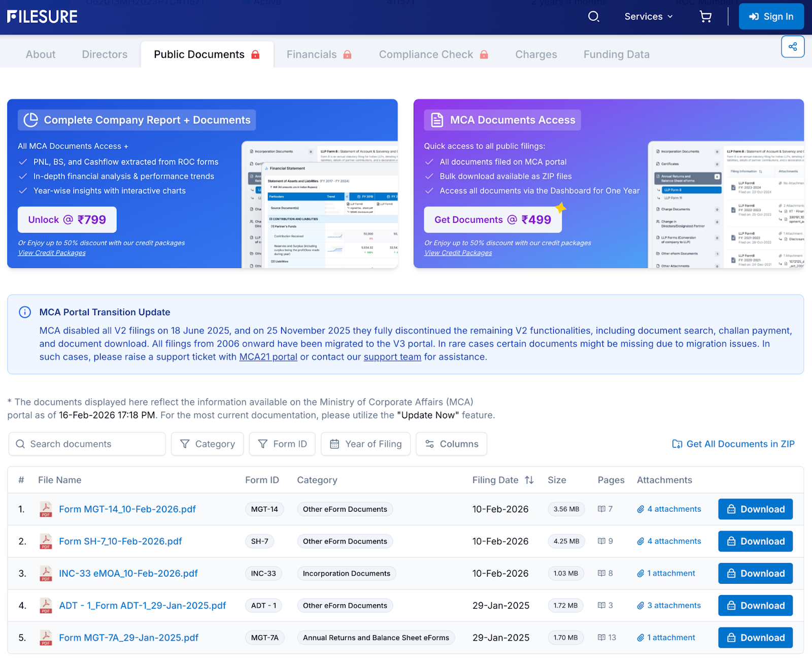The image size is (812, 664).
Task: Click PDF icon for Form MGT-14 file
Action: coord(46,509)
